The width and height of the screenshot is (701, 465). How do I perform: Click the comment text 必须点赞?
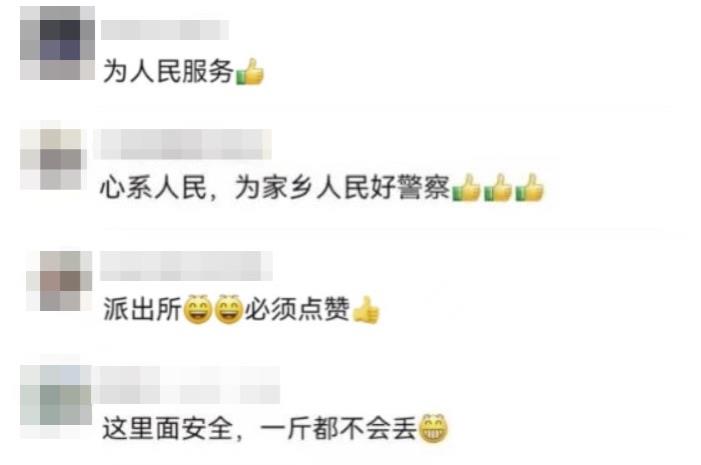(x=297, y=309)
